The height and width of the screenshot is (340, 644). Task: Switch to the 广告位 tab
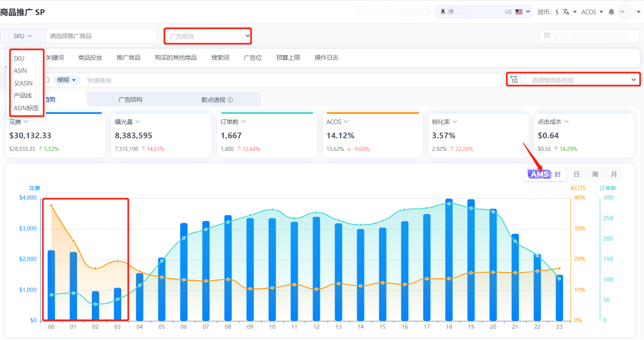point(253,58)
